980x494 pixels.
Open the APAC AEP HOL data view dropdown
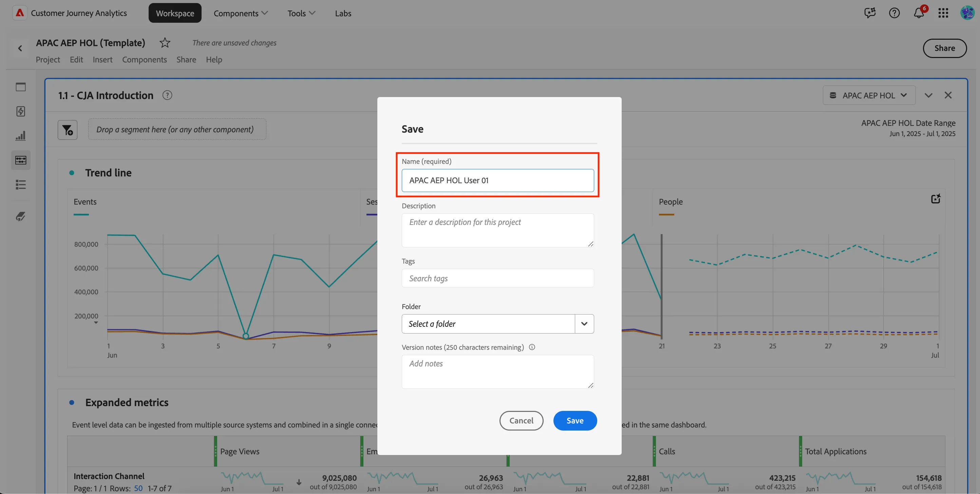coord(869,95)
